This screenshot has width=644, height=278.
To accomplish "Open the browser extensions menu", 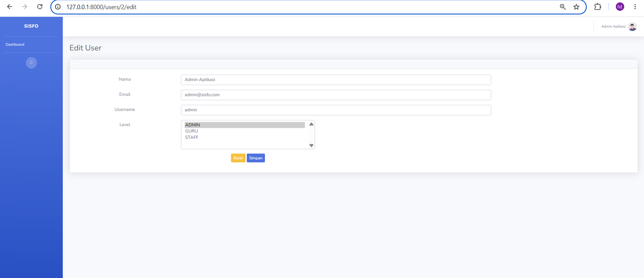I will [x=598, y=7].
